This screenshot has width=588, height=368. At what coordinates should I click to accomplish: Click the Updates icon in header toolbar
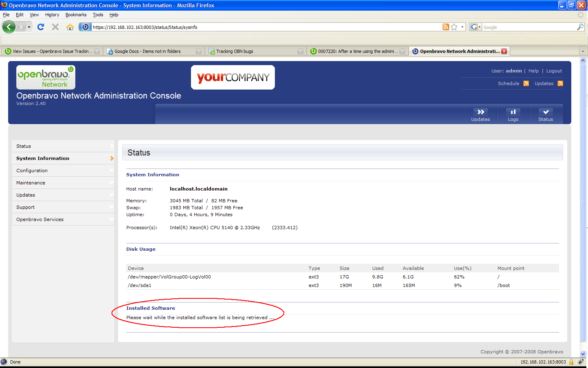click(480, 112)
